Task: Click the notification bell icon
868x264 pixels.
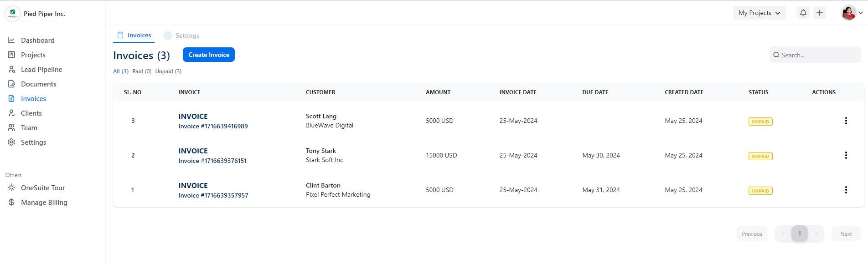Action: click(803, 13)
